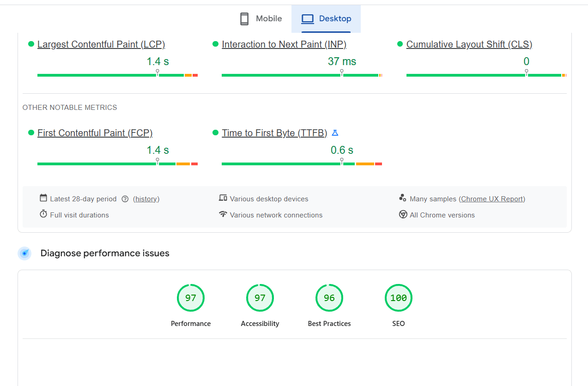Switch to the Mobile tab
The width and height of the screenshot is (588, 386).
coord(261,19)
